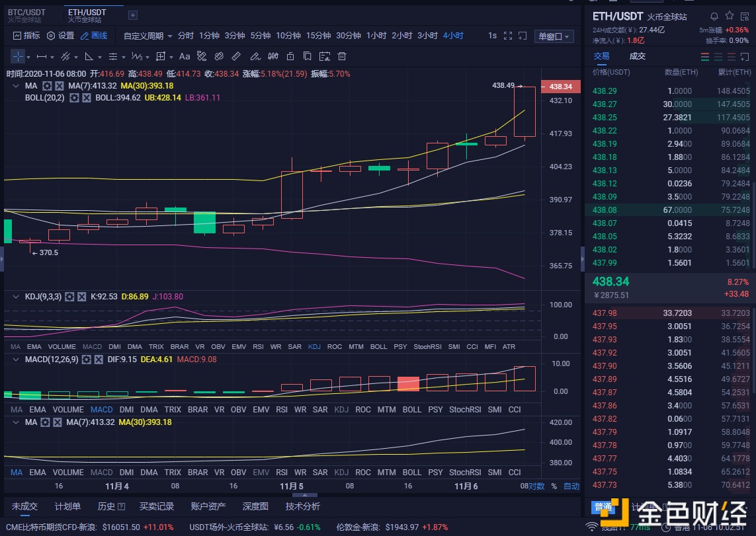
Task: Open KDJ(9,3,3) indicator settings gear
Action: 69,297
